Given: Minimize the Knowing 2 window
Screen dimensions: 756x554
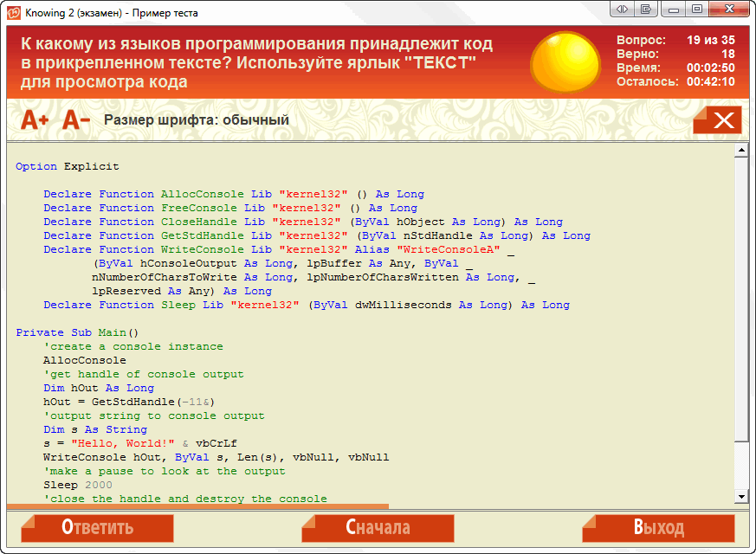Looking at the screenshot, I should coord(674,10).
